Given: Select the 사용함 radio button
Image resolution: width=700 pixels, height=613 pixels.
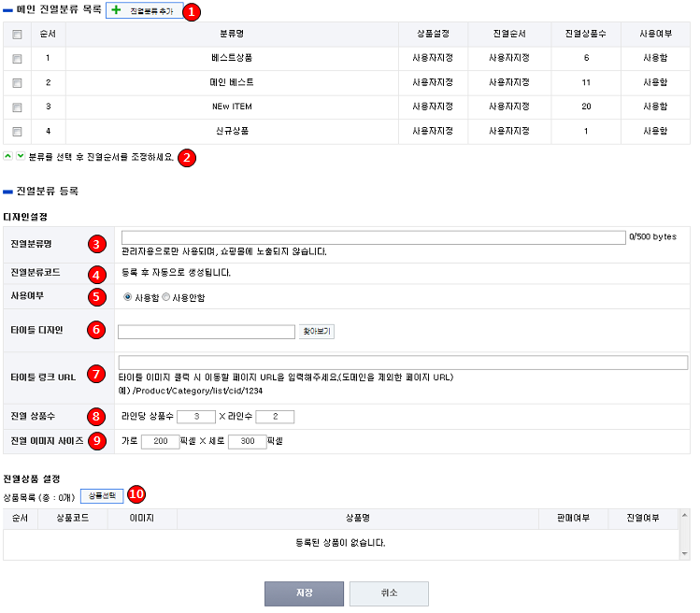Looking at the screenshot, I should (128, 297).
